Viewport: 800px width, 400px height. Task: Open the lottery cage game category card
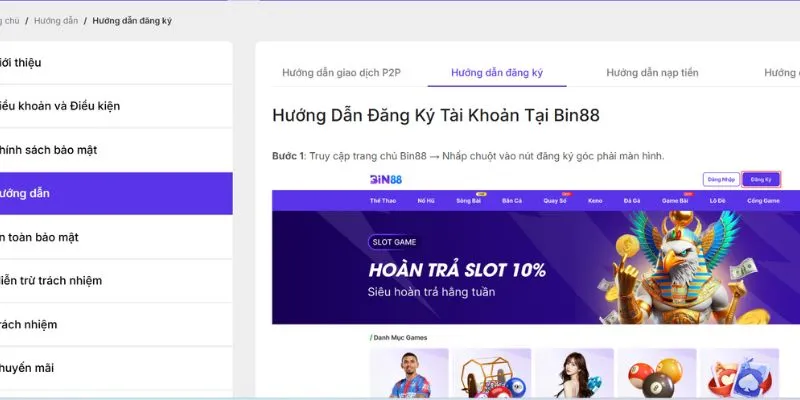point(492,373)
